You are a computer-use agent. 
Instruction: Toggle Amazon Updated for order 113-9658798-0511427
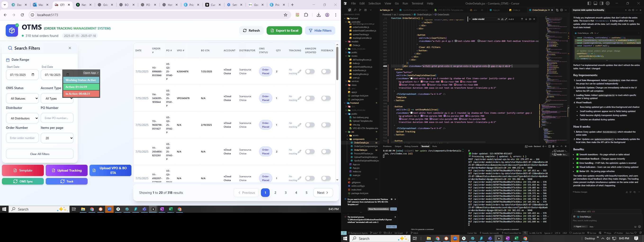[x=310, y=125]
